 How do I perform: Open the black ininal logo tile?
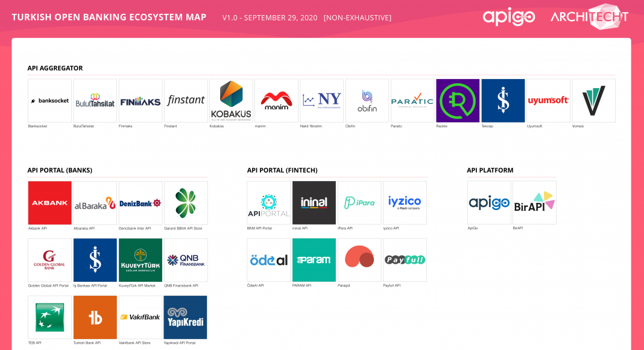314,203
